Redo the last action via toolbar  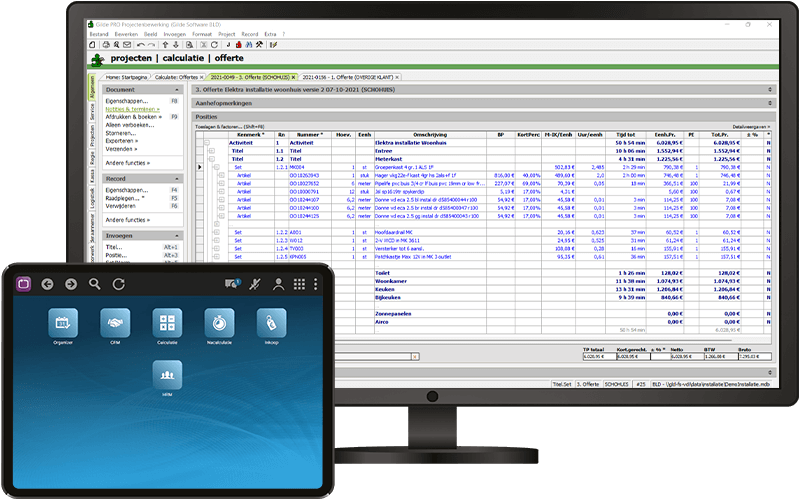tap(151, 45)
